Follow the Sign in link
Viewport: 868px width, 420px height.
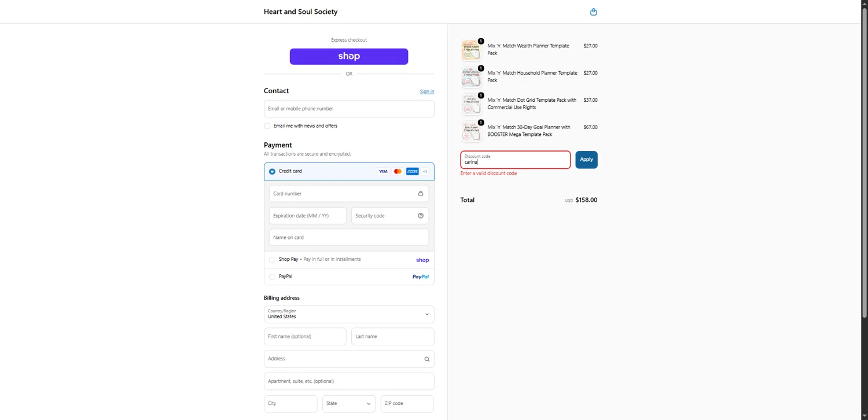(427, 91)
